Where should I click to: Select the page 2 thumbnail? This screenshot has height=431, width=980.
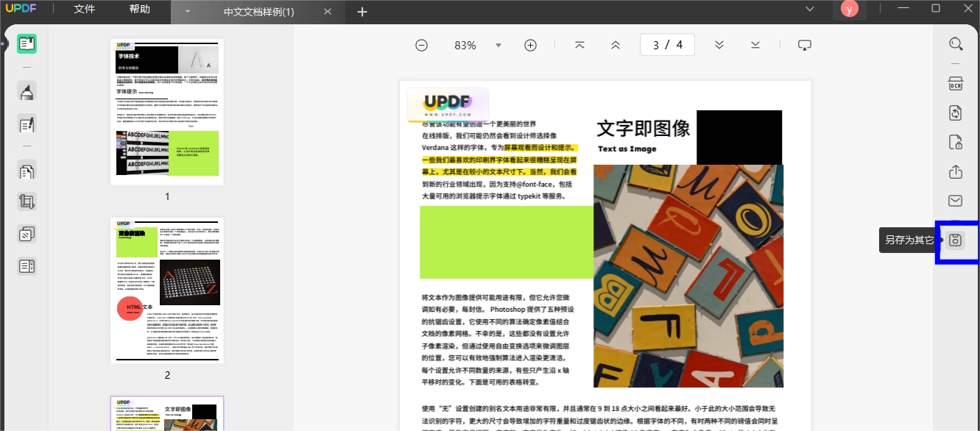click(167, 290)
